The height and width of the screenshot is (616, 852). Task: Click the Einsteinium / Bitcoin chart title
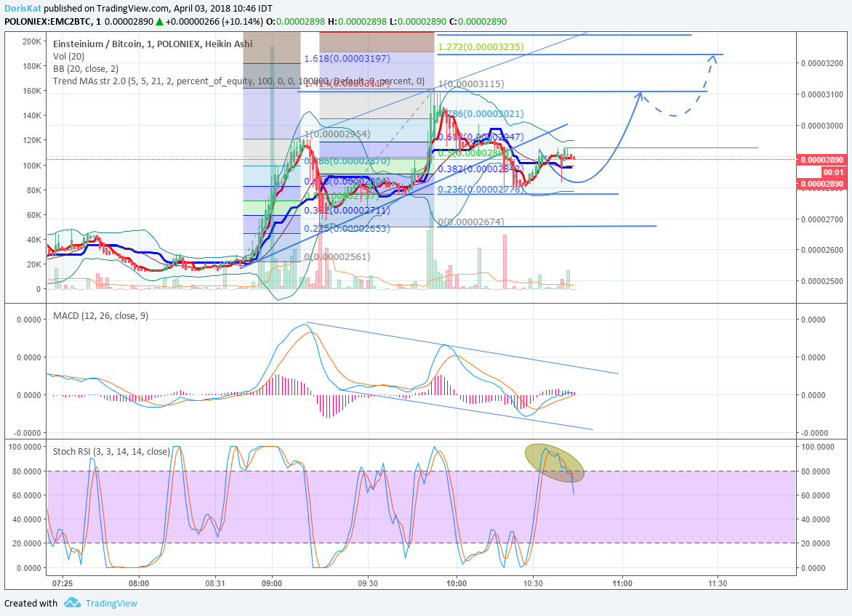click(x=153, y=44)
